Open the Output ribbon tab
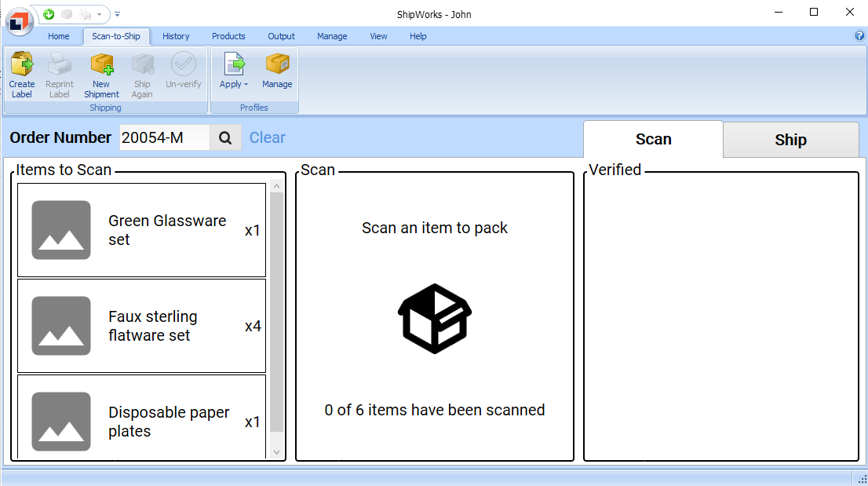 [x=281, y=37]
